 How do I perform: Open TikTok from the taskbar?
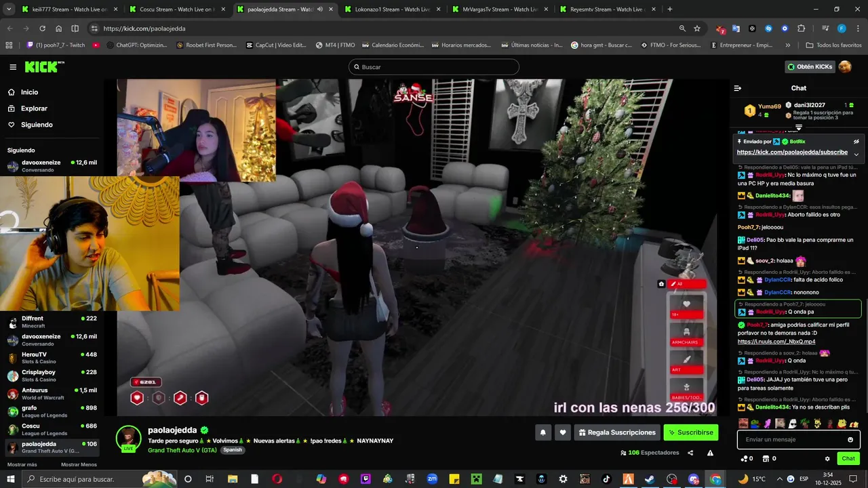pyautogui.click(x=606, y=479)
